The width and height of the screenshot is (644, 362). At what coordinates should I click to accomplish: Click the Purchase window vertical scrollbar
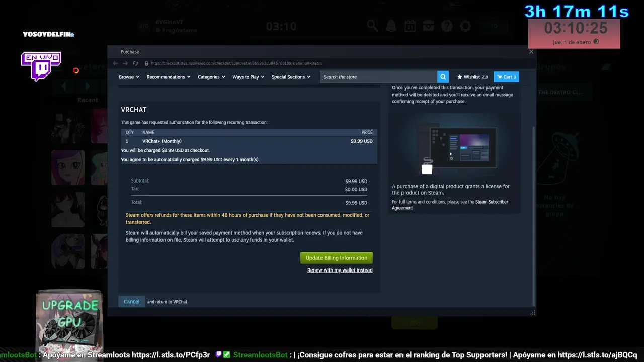tap(533, 216)
